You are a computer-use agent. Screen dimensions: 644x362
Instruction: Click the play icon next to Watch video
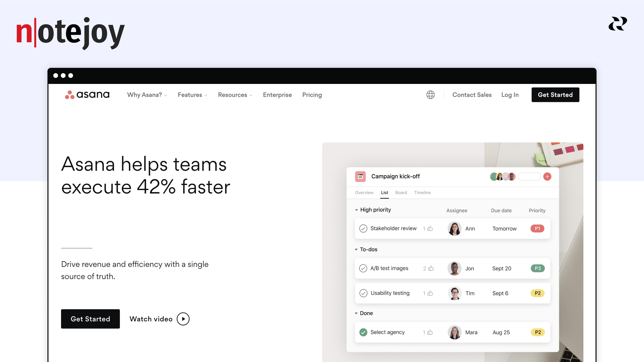[x=183, y=319]
